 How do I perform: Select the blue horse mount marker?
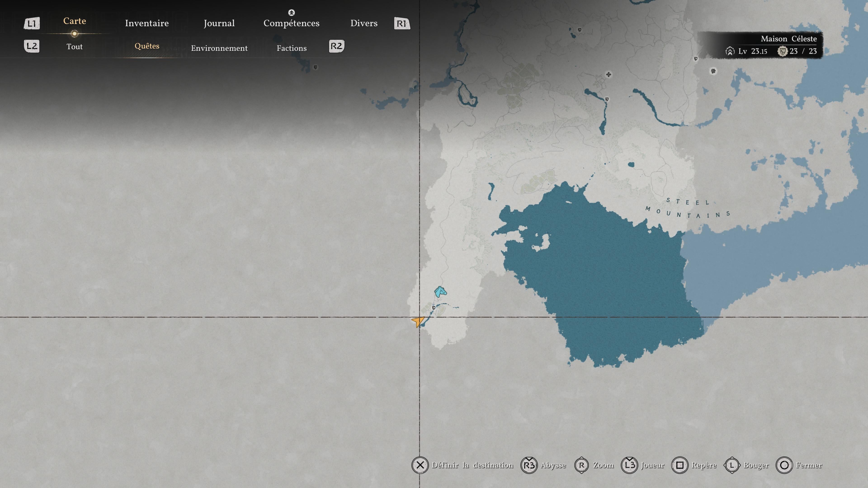[x=440, y=292]
